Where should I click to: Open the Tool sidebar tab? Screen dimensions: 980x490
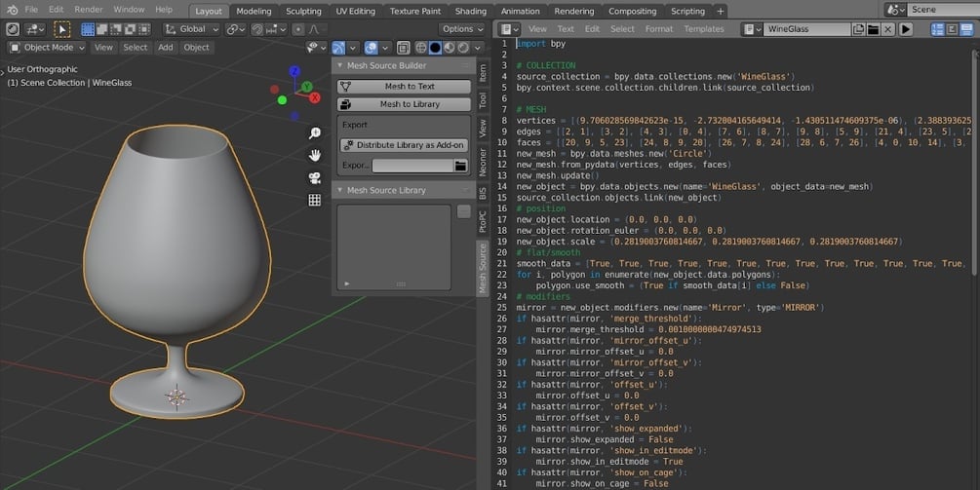coord(483,100)
